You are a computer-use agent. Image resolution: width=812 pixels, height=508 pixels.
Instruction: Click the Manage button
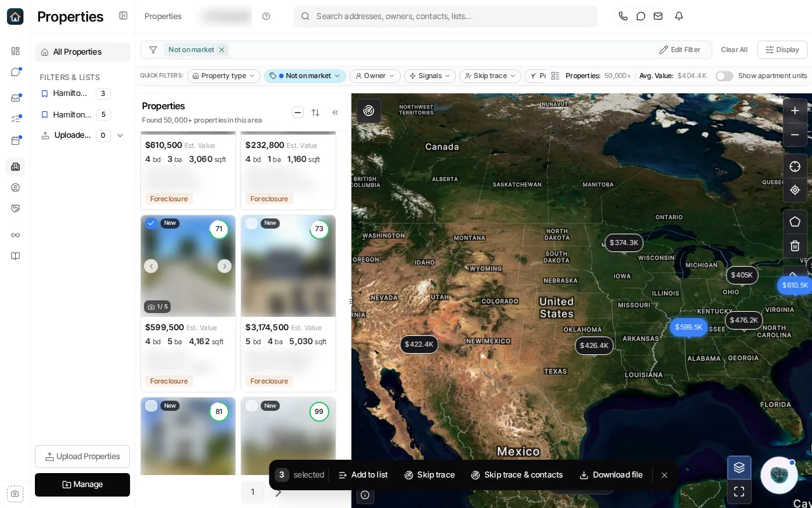pos(82,485)
